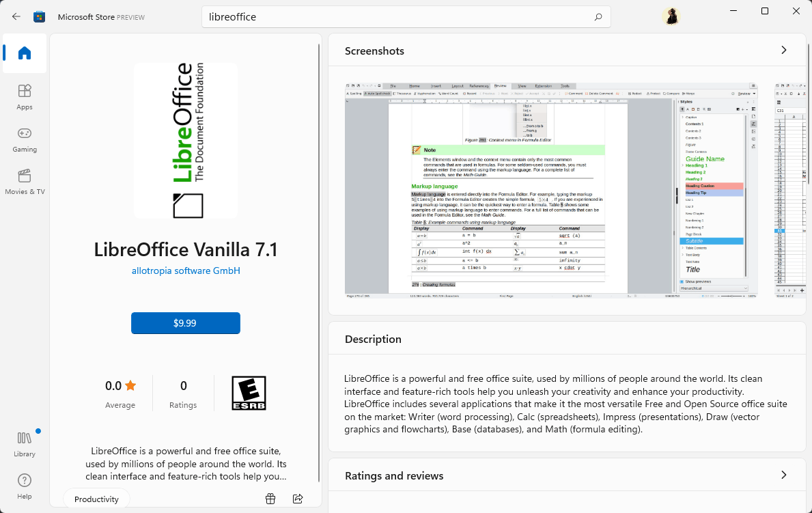Expand the Screenshots section
Viewport: 812px width, 513px height.
click(x=783, y=50)
